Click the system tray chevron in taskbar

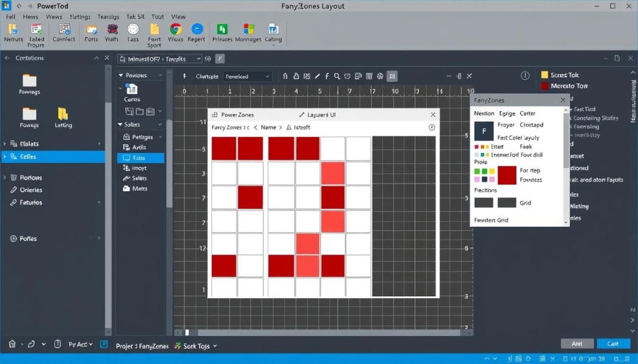487,359
